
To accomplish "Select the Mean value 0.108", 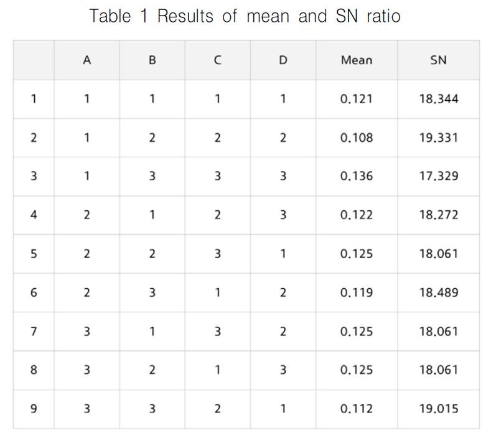I will coord(357,138).
